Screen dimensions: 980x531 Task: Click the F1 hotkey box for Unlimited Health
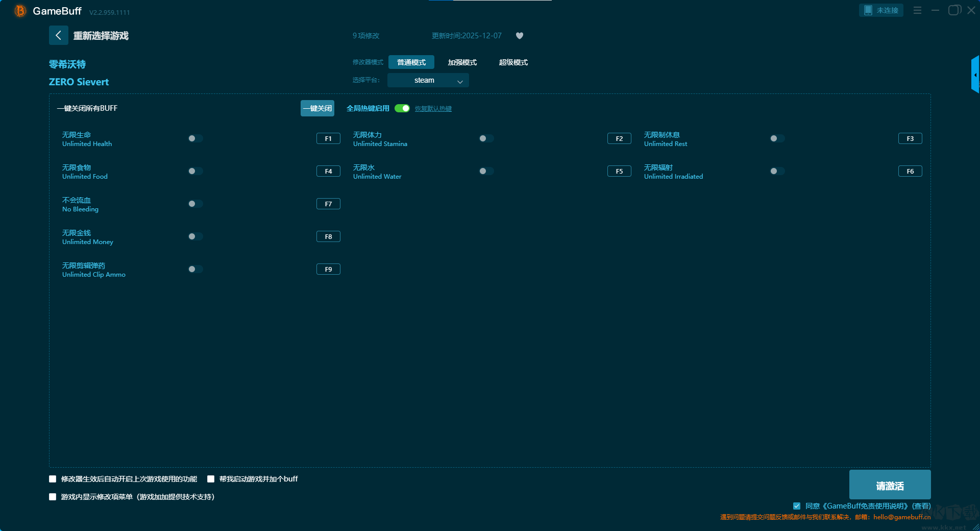coord(328,138)
